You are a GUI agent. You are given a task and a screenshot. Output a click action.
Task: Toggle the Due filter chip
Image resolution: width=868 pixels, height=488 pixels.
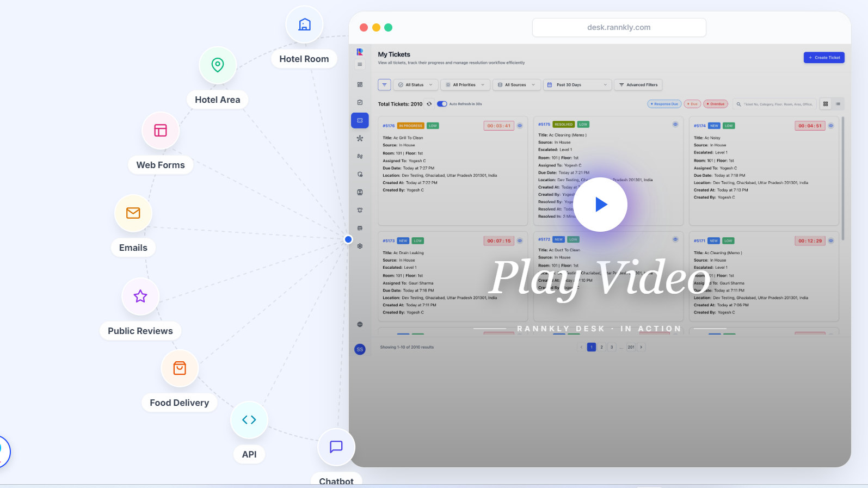[692, 104]
